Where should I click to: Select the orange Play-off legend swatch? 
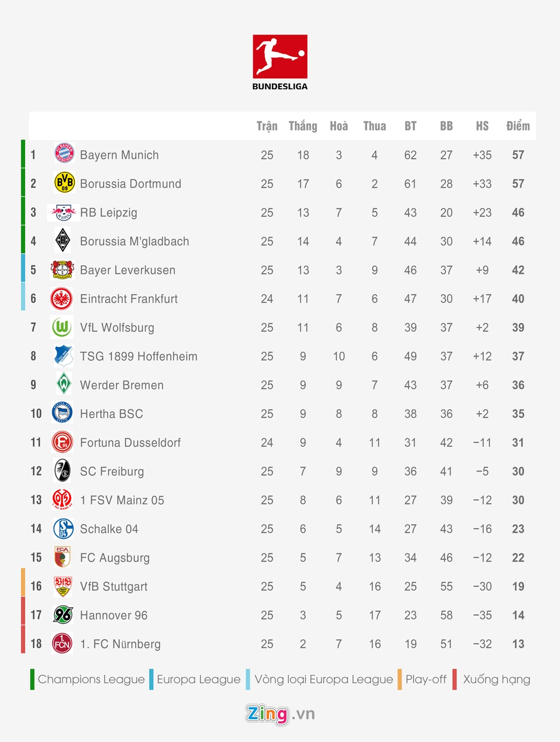click(x=400, y=679)
